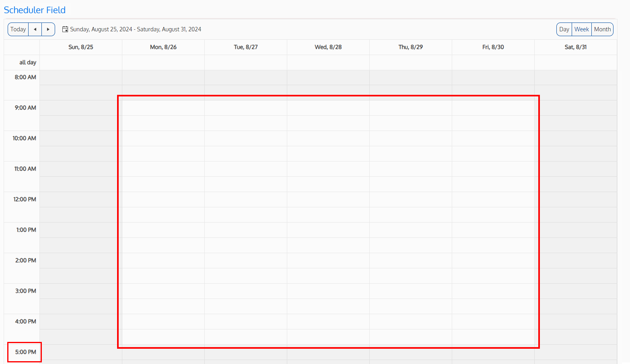Switch to Month view
Screen dimensions: 630x364
point(602,29)
